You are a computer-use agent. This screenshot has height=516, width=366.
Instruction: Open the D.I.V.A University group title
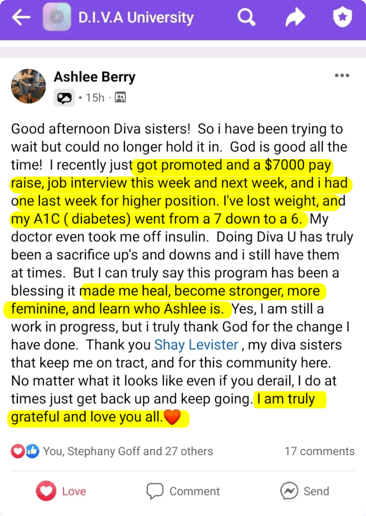pyautogui.click(x=136, y=18)
